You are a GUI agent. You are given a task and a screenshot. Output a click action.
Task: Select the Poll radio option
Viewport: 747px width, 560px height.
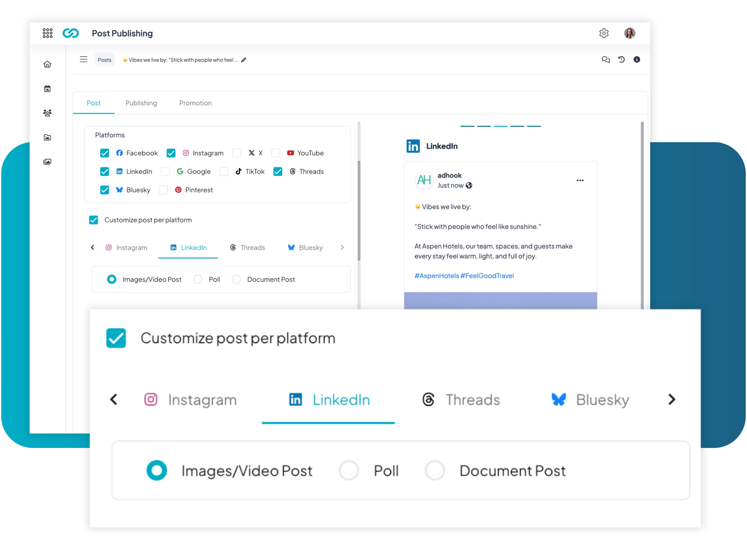(x=198, y=279)
